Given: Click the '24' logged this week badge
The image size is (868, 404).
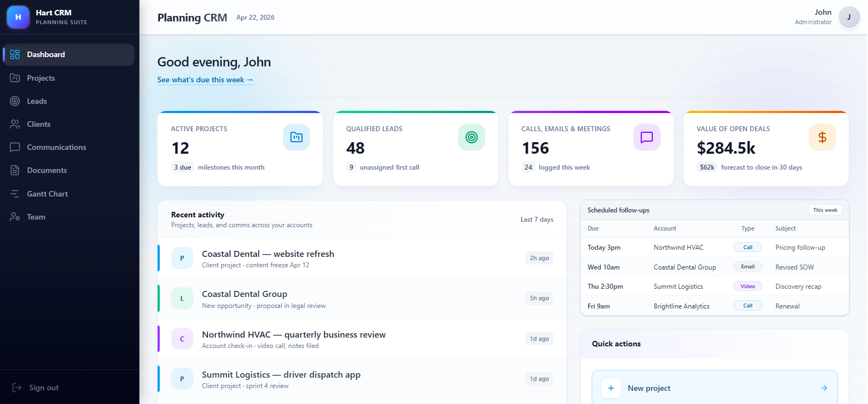Looking at the screenshot, I should (528, 167).
